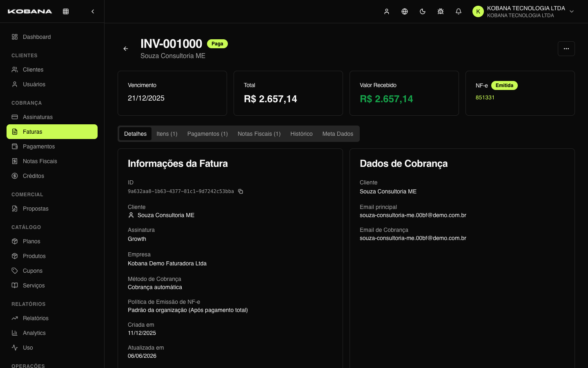Collapse the sidebar with the chevron
The height and width of the screenshot is (368, 588).
coord(93,11)
